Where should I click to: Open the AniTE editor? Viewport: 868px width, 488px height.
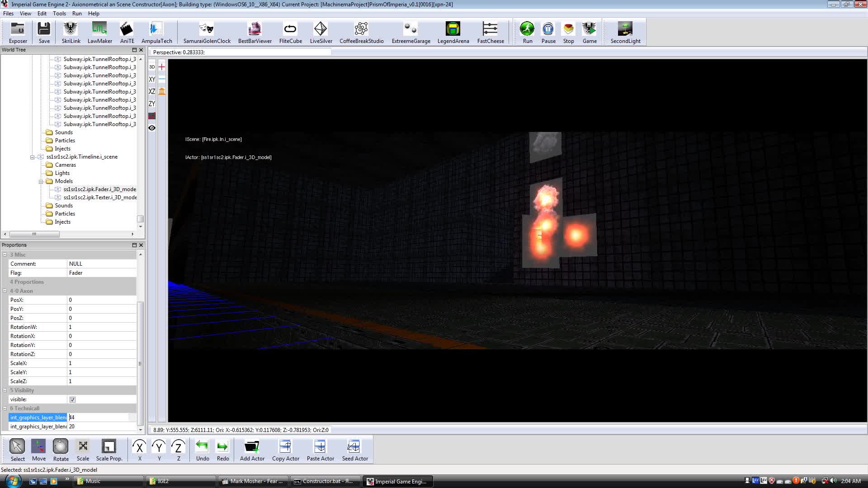coord(127,33)
